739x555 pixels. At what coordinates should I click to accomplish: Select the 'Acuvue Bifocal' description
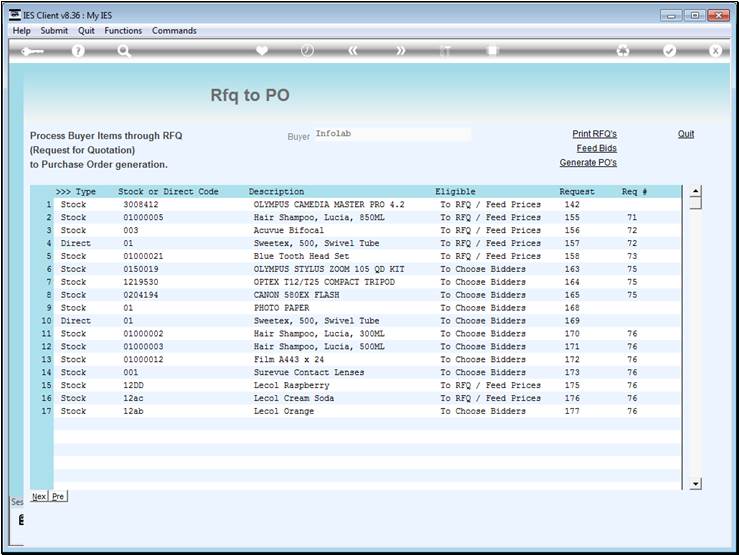(288, 230)
